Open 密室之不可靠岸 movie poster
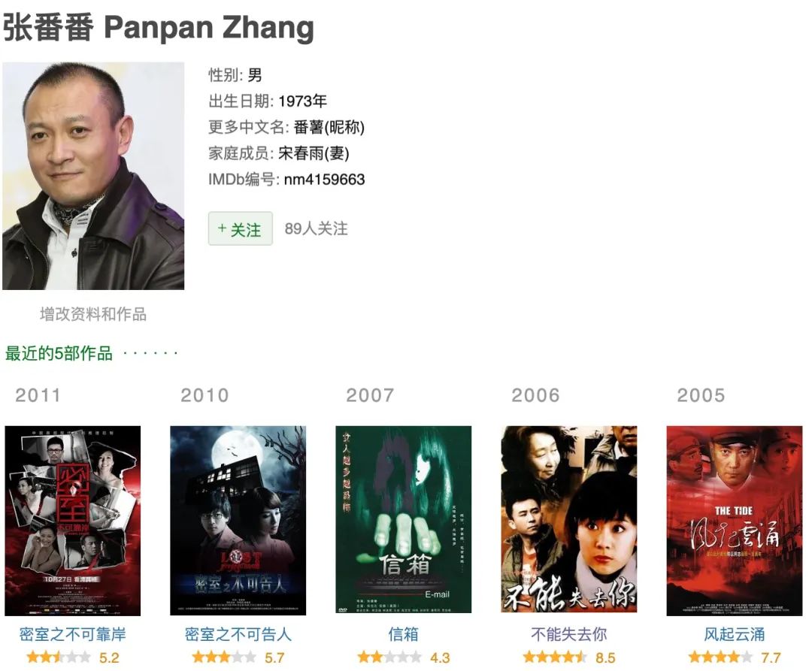This screenshot has height=671, width=812. tap(72, 521)
